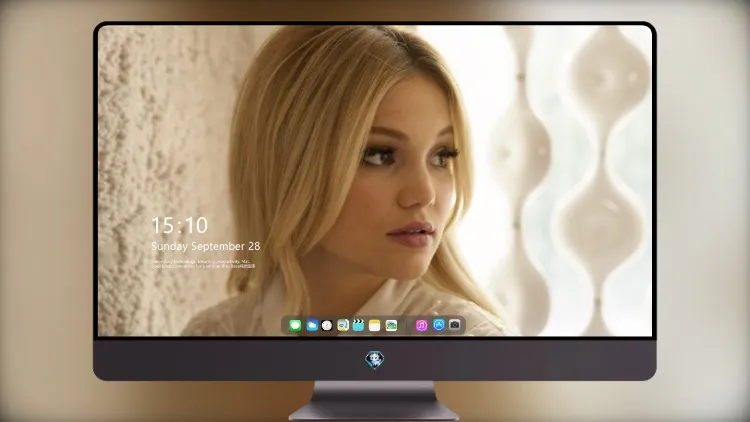Open the Maps app icon in dock
750x422 pixels.
pyautogui.click(x=343, y=325)
